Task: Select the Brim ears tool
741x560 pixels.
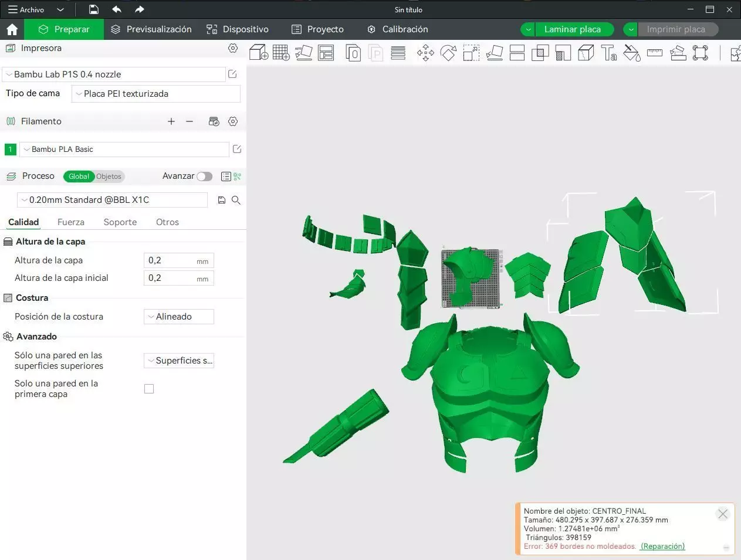Action: pos(701,53)
